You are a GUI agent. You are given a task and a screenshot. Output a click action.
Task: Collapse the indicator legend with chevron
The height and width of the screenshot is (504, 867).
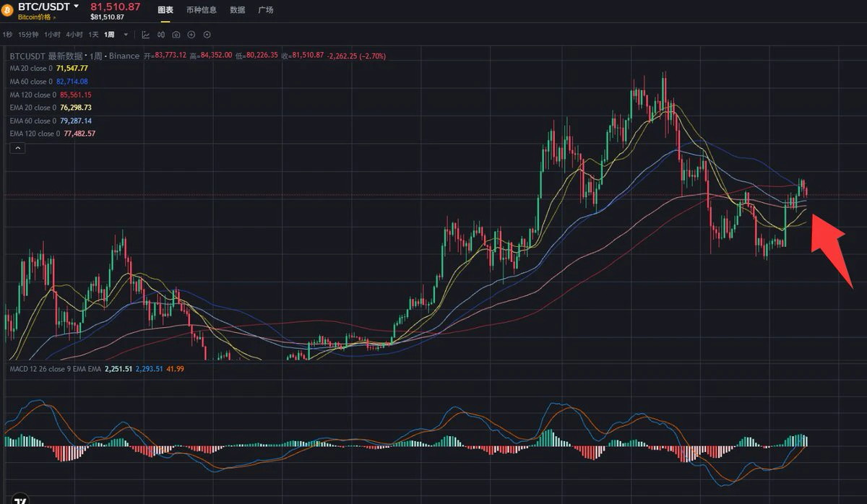tap(18, 148)
